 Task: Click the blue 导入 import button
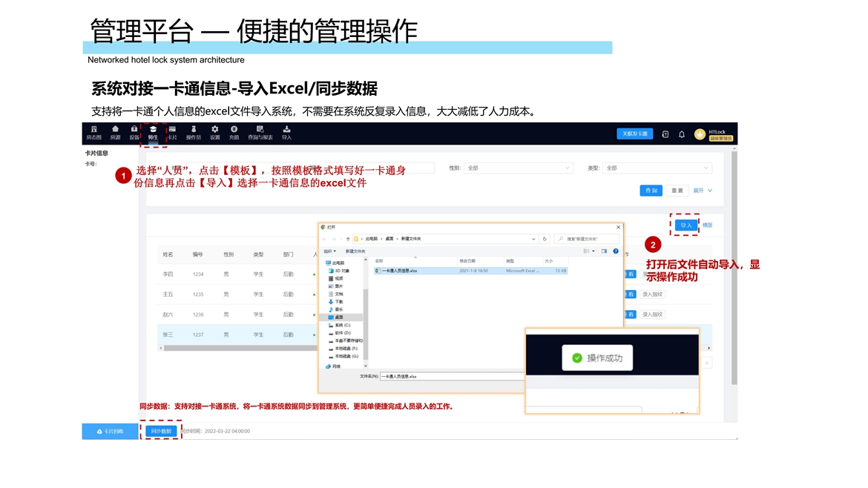pyautogui.click(x=685, y=225)
